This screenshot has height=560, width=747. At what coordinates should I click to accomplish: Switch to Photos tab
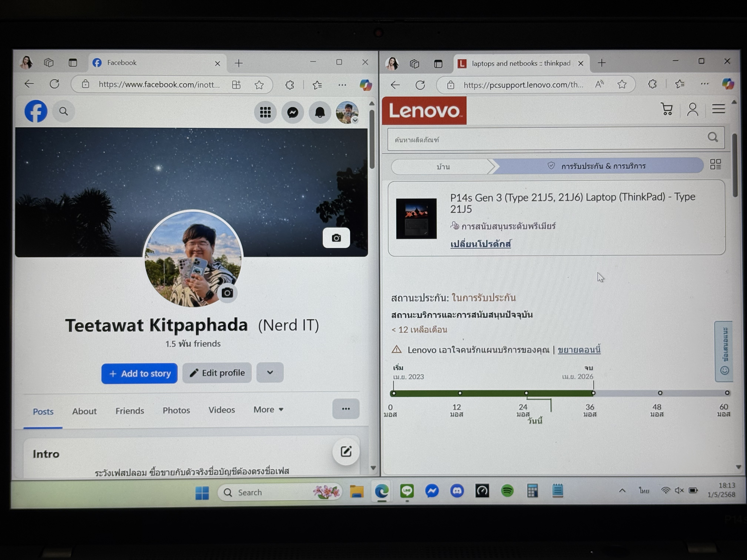pyautogui.click(x=176, y=410)
